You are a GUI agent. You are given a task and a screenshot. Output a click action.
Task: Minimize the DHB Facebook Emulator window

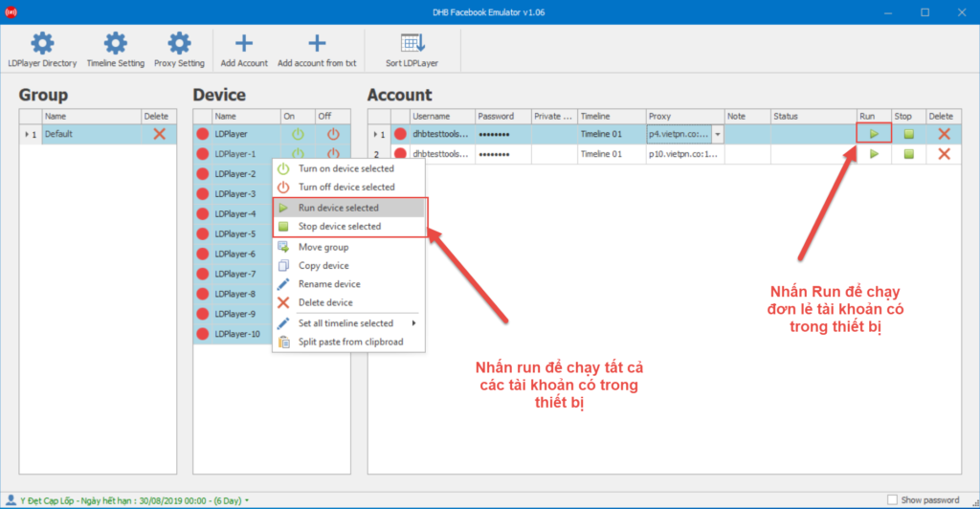[887, 12]
